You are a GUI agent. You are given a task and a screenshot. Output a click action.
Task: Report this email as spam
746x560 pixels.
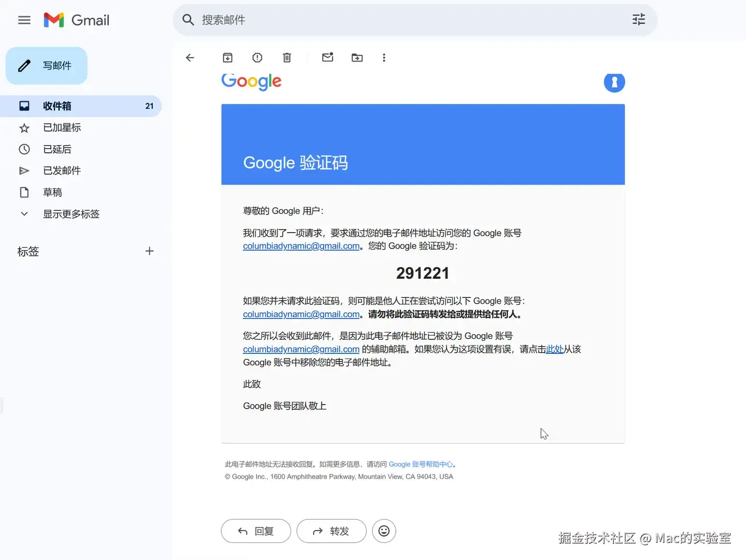click(x=257, y=58)
